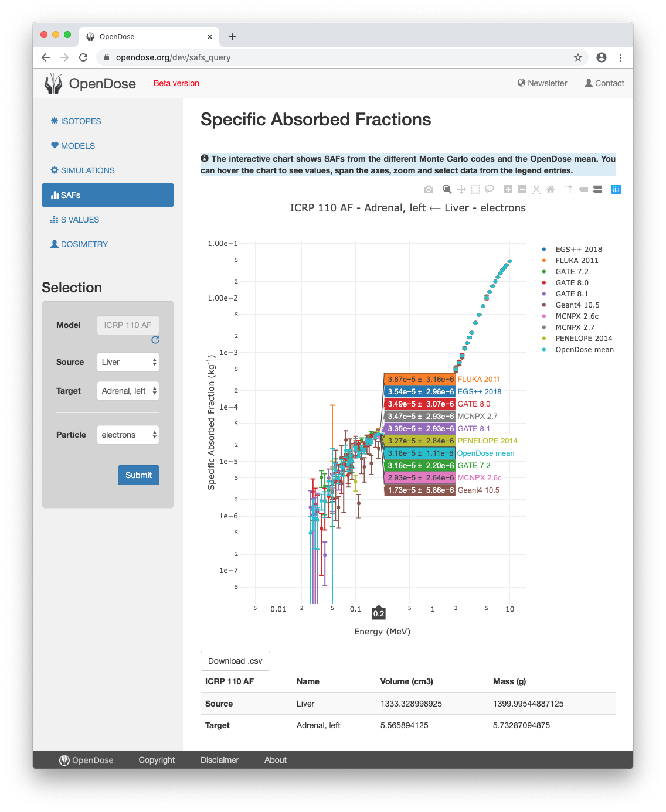The height and width of the screenshot is (812, 666).
Task: Click target mass value 5.73287094875
Action: pyautogui.click(x=521, y=725)
